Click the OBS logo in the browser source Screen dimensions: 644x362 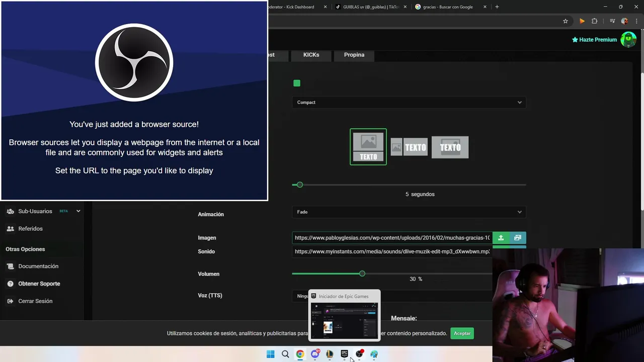coord(134,62)
